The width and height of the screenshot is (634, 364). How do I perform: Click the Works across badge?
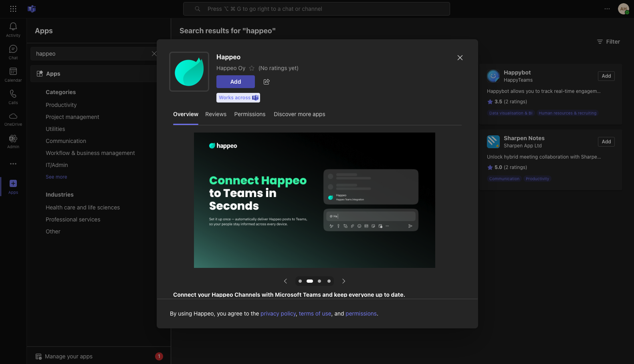238,98
